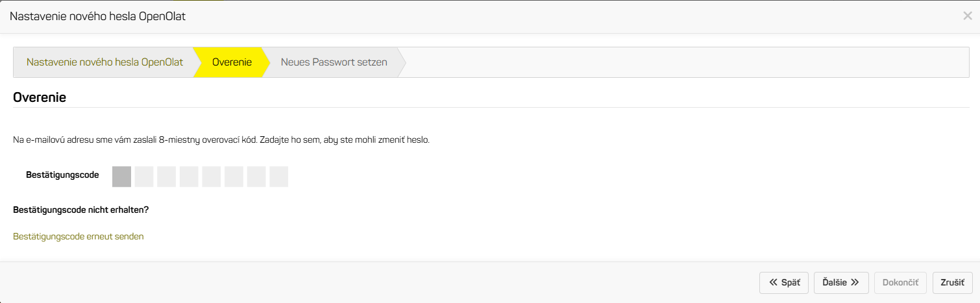980x303 pixels.
Task: Close the password reset dialog with X
Action: [x=967, y=16]
